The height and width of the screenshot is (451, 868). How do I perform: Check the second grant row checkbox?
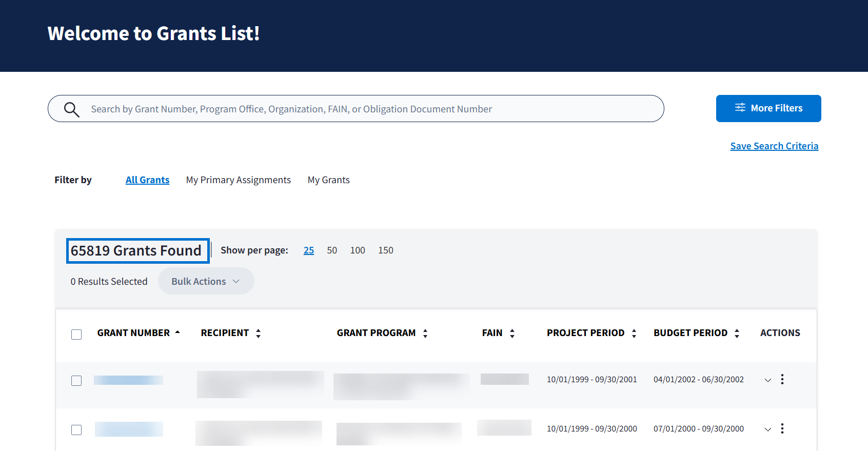(76, 430)
